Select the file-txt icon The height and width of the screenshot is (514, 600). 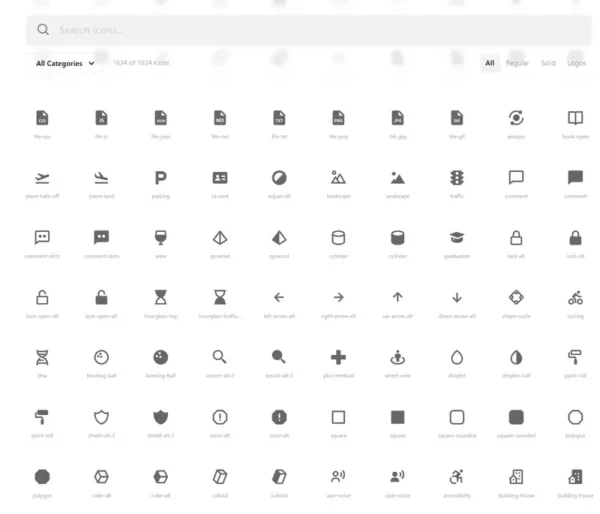[x=279, y=118]
